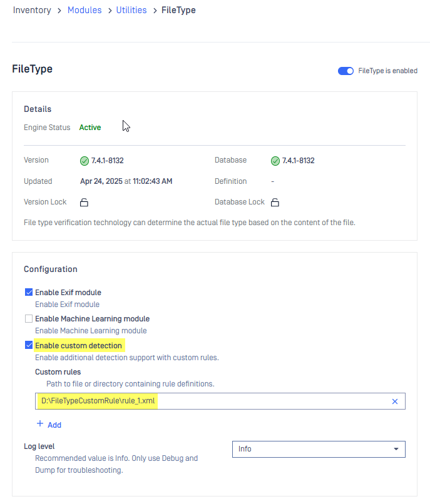Open the Log level dropdown
Image resolution: width=430 pixels, height=504 pixels.
click(319, 449)
